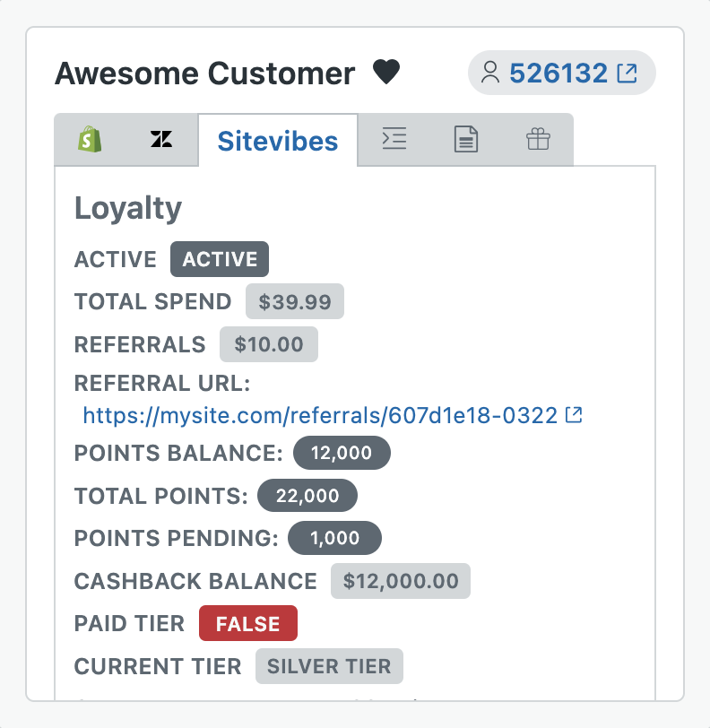The height and width of the screenshot is (728, 710).
Task: Click the 22,000 total points badge
Action: pyautogui.click(x=307, y=496)
